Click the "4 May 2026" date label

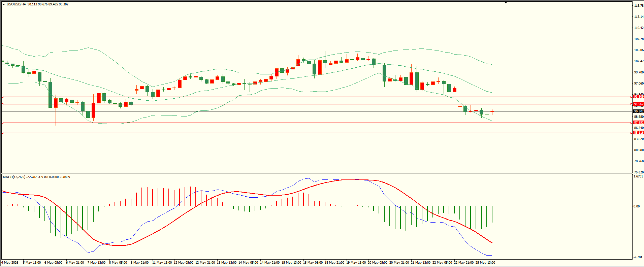point(10,263)
